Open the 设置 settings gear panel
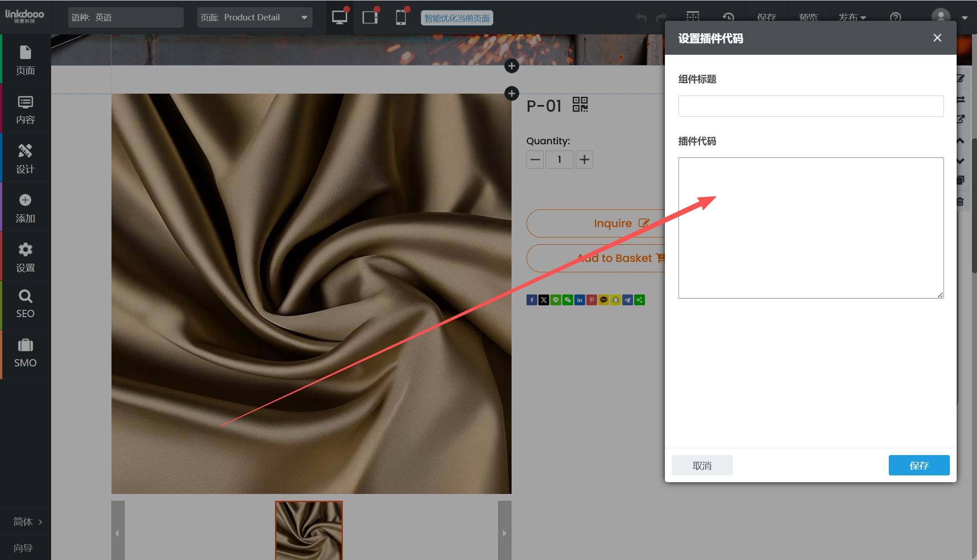Image resolution: width=977 pixels, height=560 pixels. [25, 257]
